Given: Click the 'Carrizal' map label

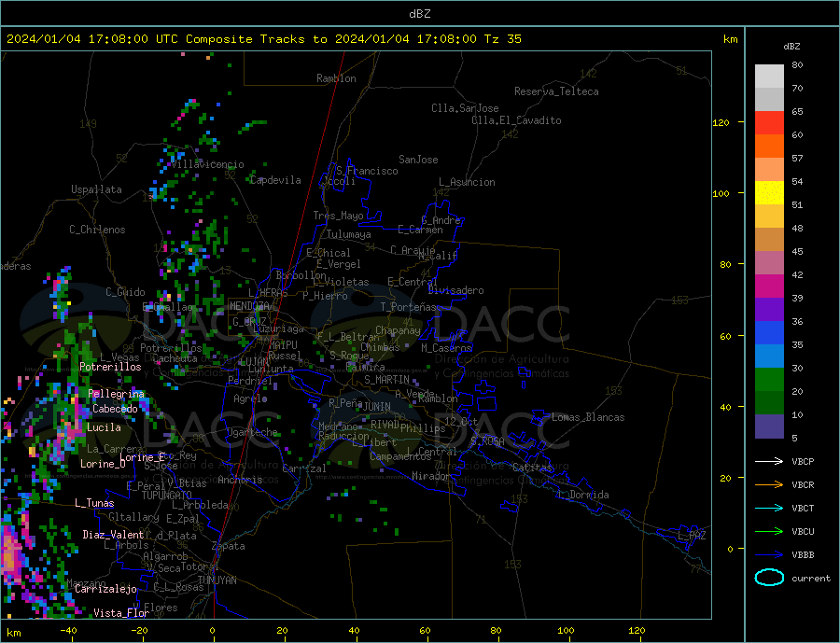Looking at the screenshot, I should (x=304, y=468).
